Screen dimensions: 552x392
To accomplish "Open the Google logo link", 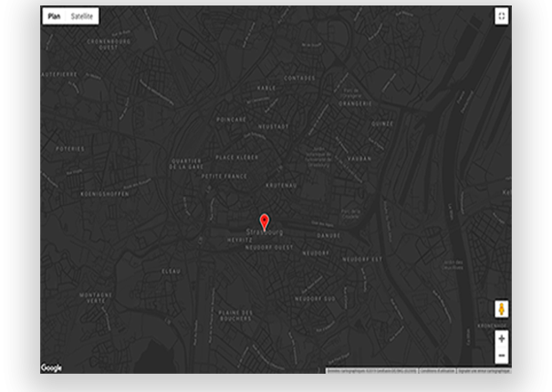I will click(x=51, y=367).
